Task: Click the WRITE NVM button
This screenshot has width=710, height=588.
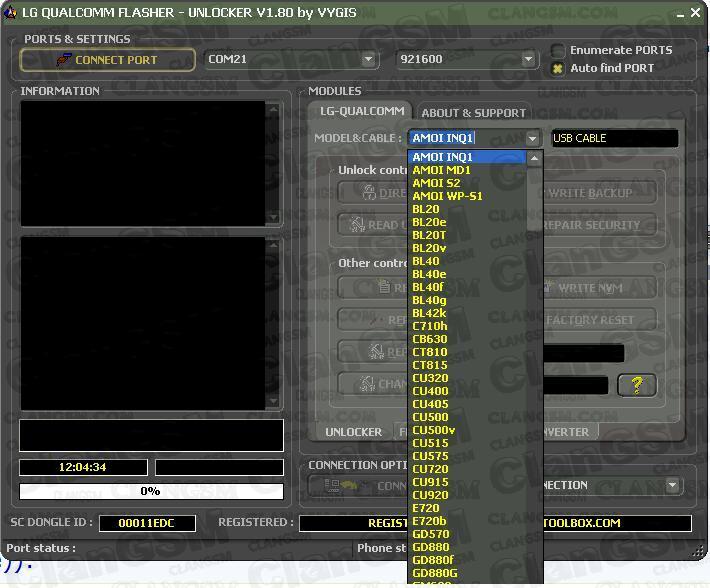Action: pyautogui.click(x=599, y=288)
